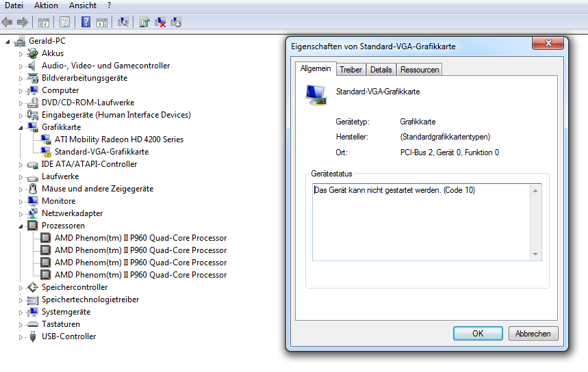588x372 pixels.
Task: Switch to the Treiber tab
Action: (x=350, y=70)
